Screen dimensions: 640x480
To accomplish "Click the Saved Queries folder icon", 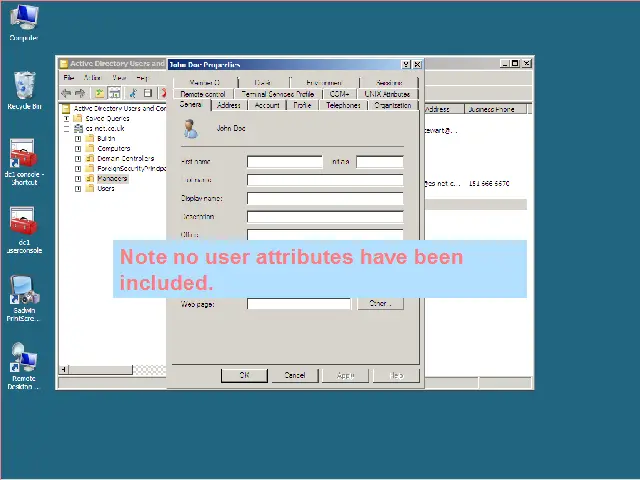I will tap(78, 118).
